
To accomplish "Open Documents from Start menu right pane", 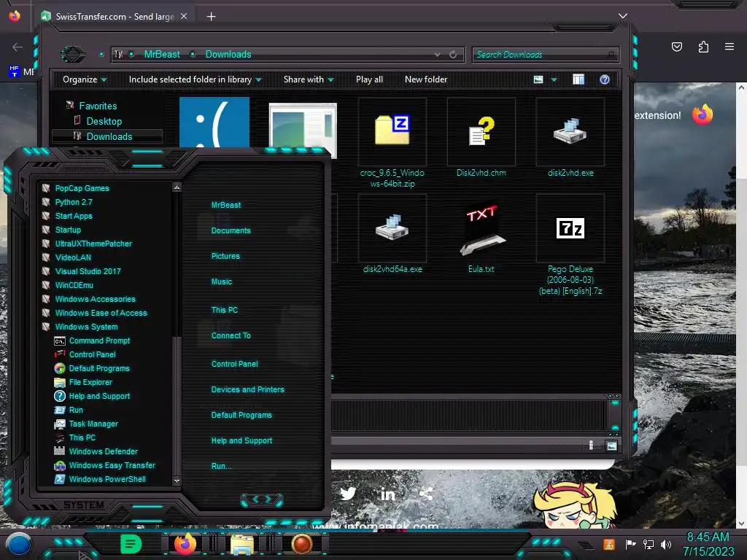I will [x=231, y=230].
